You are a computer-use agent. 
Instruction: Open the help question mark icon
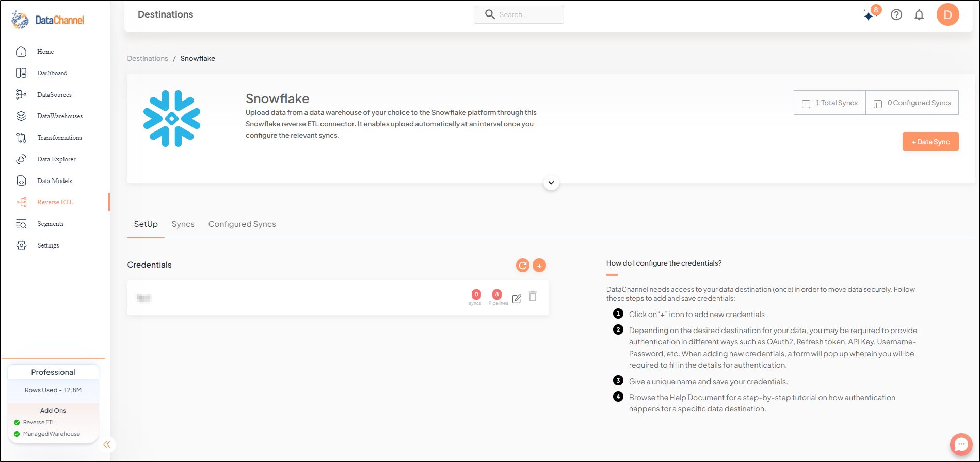tap(896, 15)
